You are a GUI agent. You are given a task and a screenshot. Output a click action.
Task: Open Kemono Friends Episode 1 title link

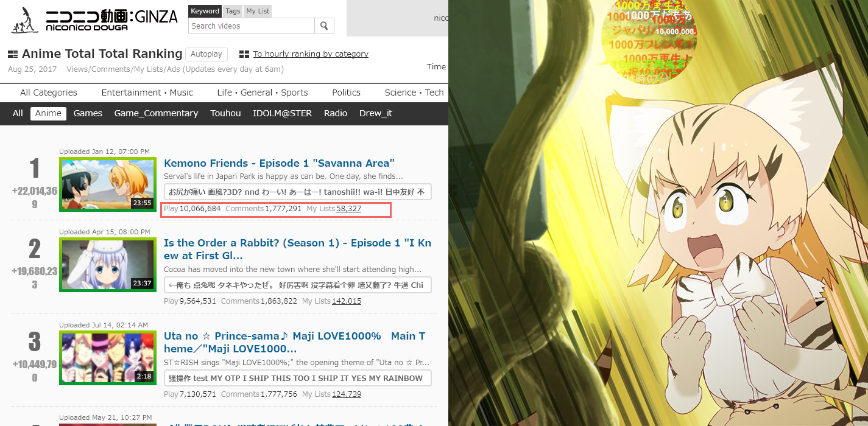tap(280, 163)
